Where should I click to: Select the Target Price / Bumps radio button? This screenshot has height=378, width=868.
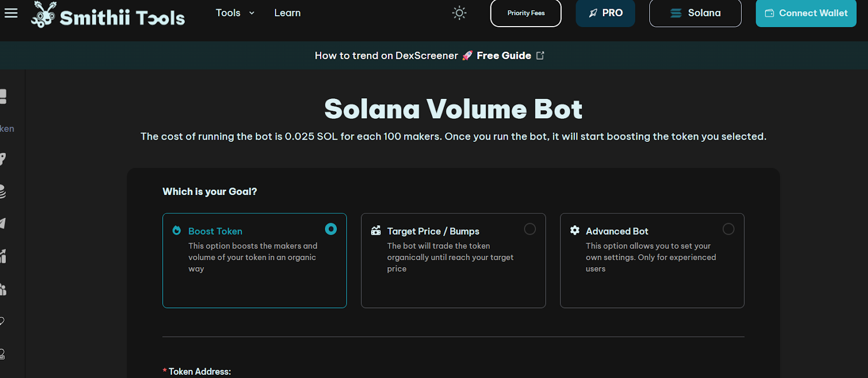(529, 229)
